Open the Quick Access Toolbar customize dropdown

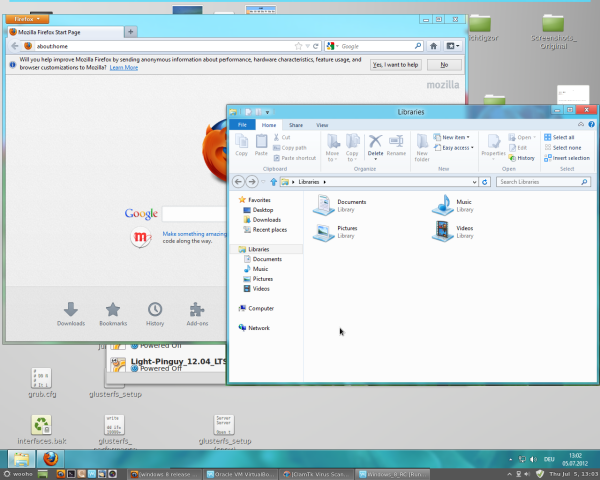267,112
